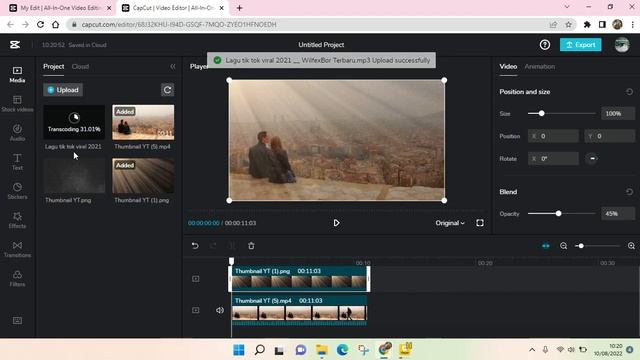
Task: Click the Opacity 45% value field
Action: point(618,213)
